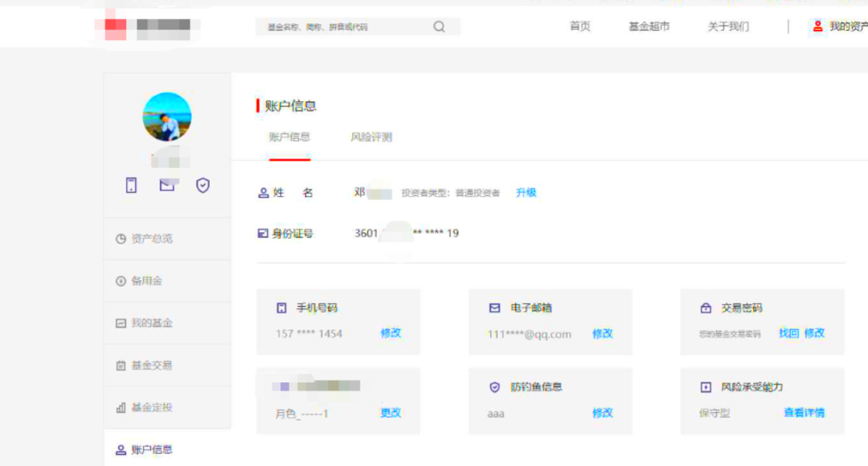
Task: Open 资产总览 in the sidebar
Action: [x=152, y=239]
